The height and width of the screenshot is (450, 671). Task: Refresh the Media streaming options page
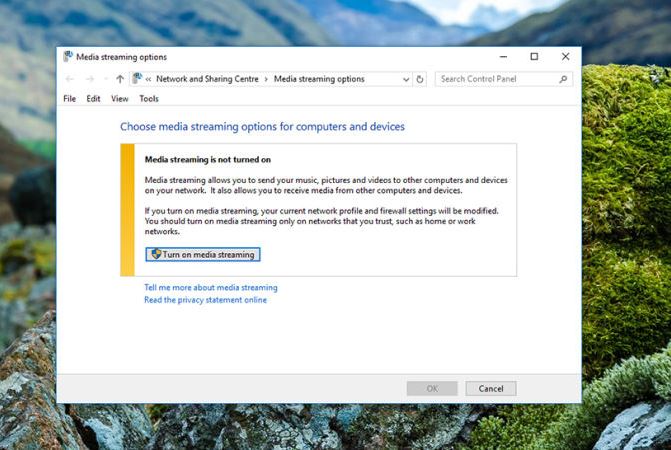420,79
